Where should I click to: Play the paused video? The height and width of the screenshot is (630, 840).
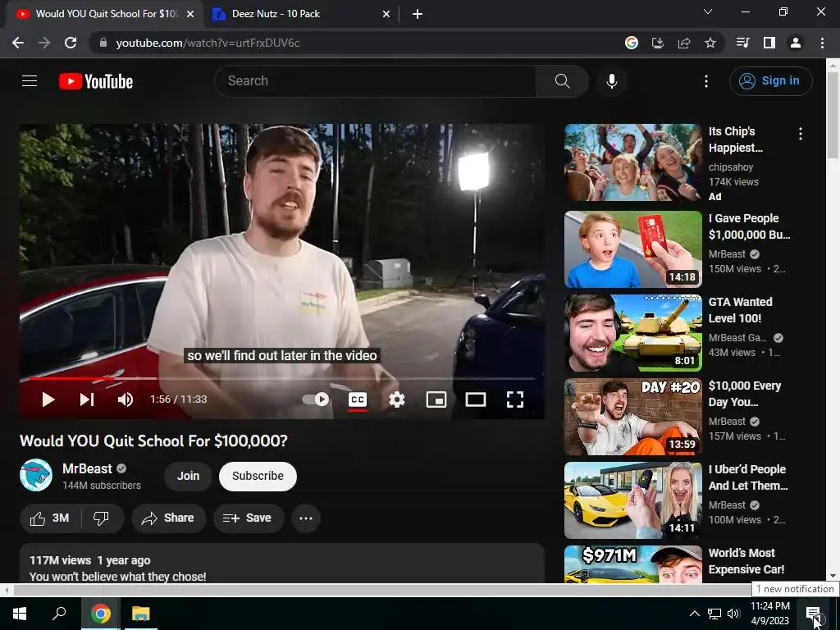[x=48, y=399]
